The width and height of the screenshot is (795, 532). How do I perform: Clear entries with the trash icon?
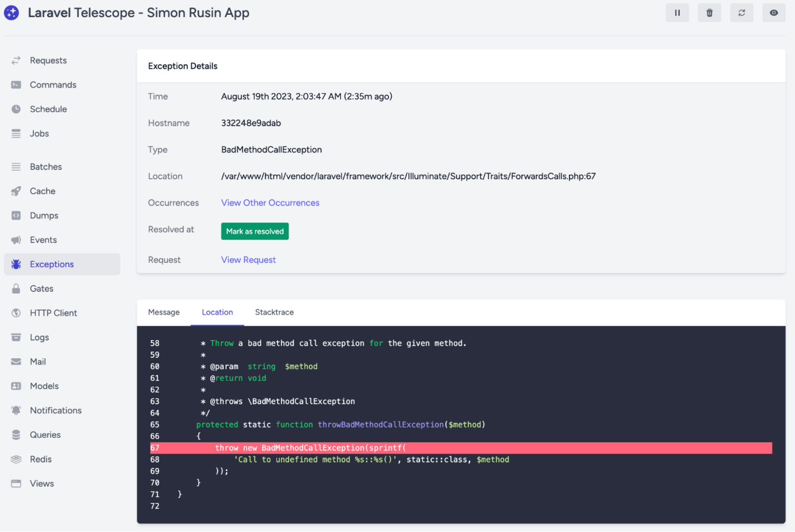[709, 12]
